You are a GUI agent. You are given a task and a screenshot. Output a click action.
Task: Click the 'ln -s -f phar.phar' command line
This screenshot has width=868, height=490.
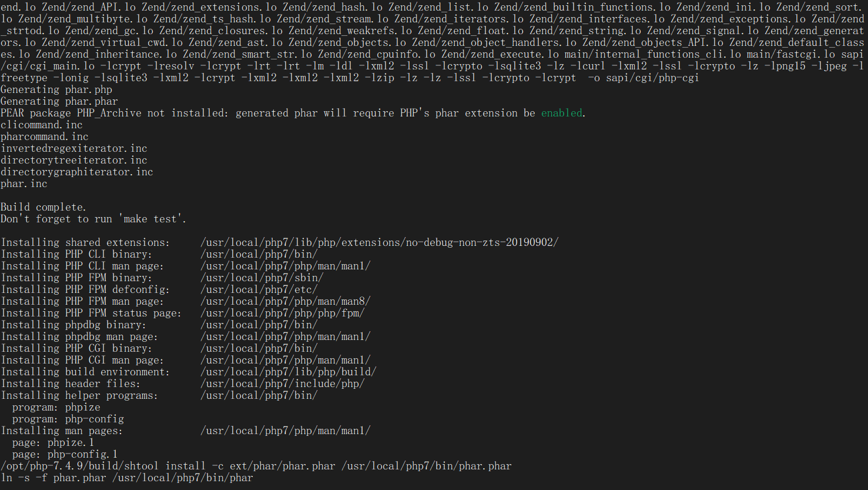127,478
